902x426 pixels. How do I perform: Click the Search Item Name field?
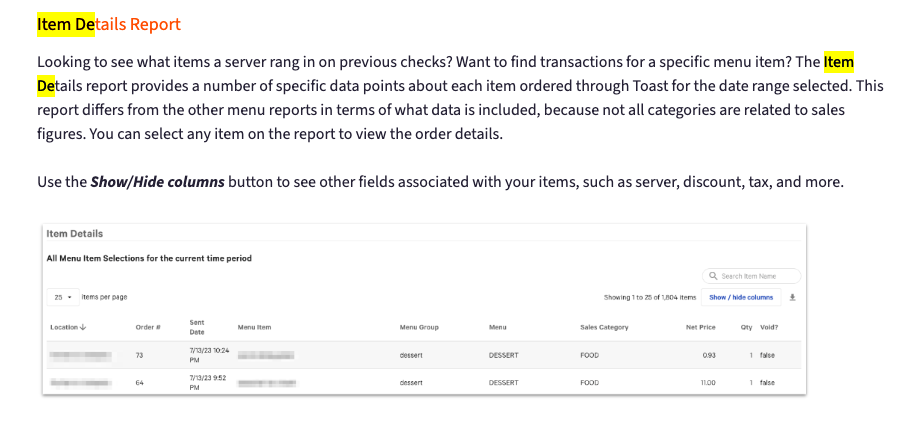tap(757, 276)
